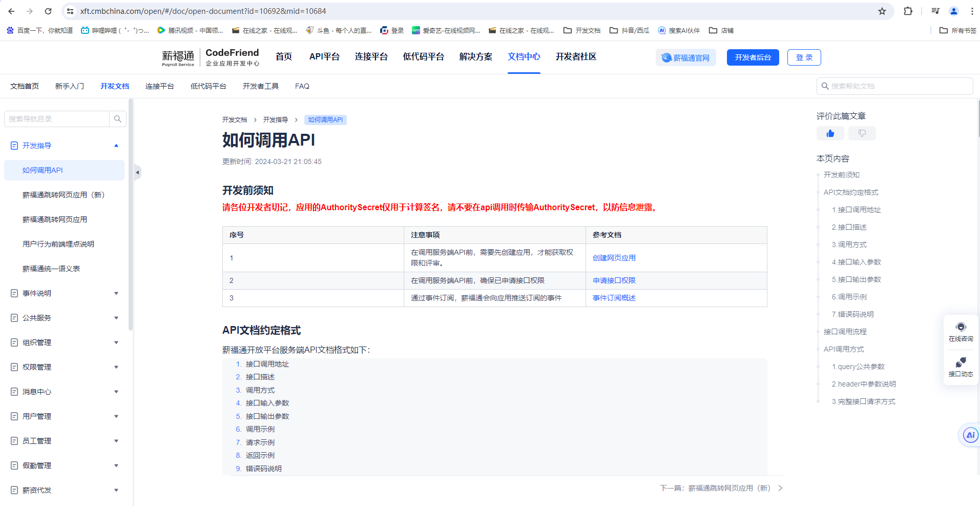Open the 所有书签 folder
Image resolution: width=980 pixels, height=507 pixels.
[x=958, y=30]
